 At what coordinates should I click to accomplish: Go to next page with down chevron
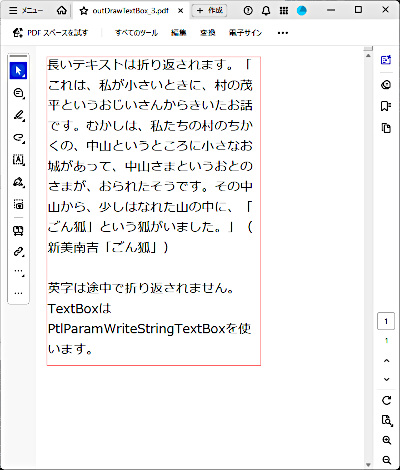point(386,379)
